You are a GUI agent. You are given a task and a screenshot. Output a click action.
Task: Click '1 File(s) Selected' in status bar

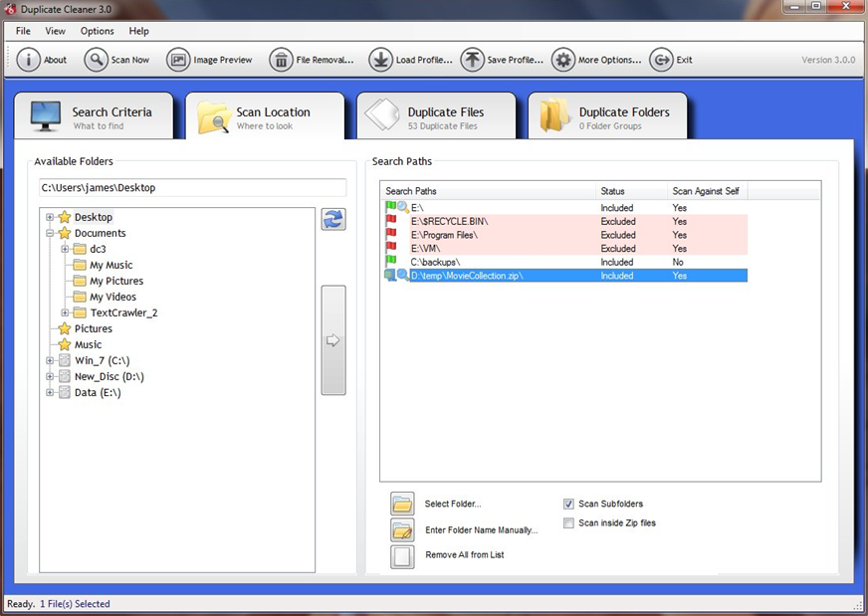pyautogui.click(x=75, y=604)
